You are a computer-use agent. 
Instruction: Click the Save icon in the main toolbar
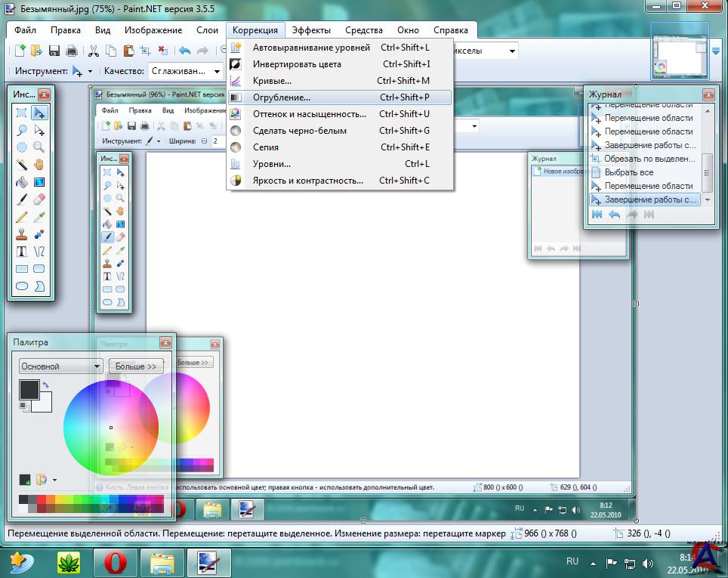click(54, 51)
